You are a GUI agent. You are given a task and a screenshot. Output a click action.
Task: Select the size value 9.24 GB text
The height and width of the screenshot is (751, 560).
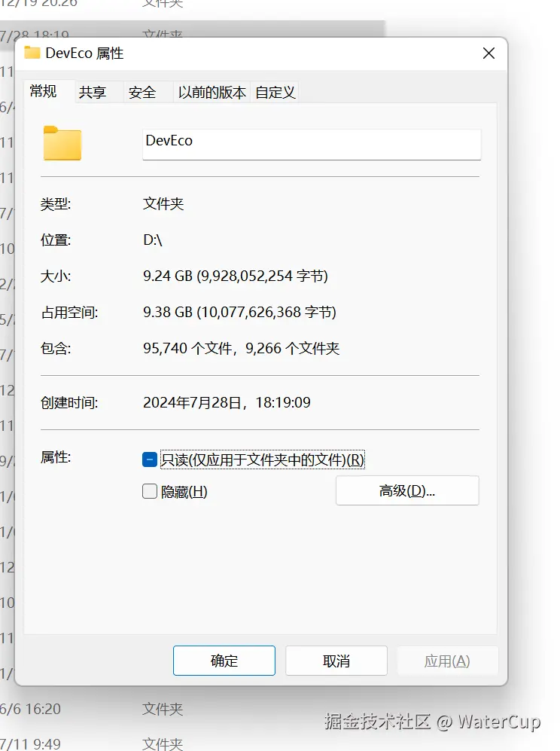pos(236,276)
